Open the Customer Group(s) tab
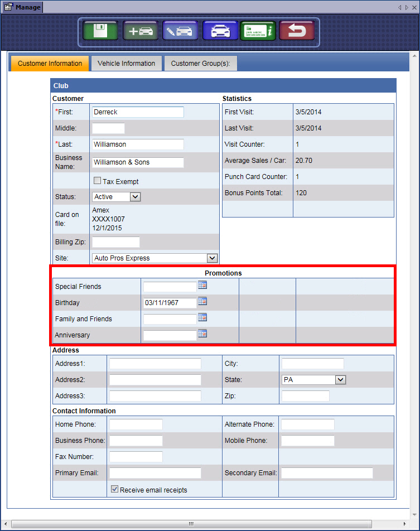This screenshot has width=420, height=531. click(x=200, y=64)
